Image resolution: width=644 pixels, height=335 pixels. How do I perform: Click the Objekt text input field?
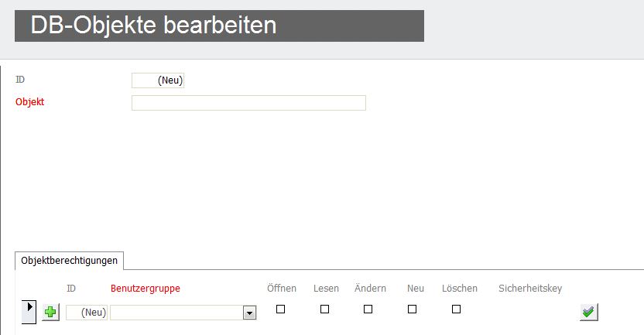pos(248,103)
